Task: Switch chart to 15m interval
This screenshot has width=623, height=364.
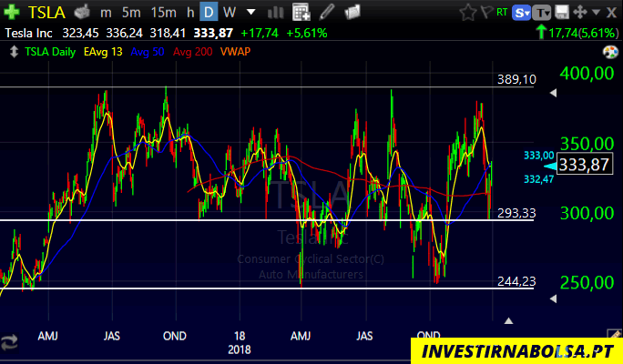Action: pyautogui.click(x=163, y=13)
